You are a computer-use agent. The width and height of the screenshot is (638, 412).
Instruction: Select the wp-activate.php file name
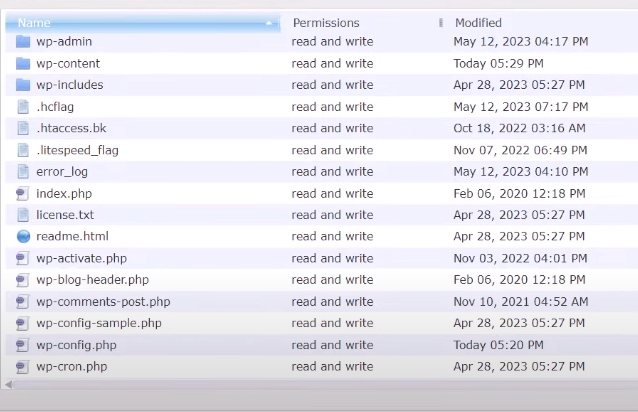coord(81,259)
